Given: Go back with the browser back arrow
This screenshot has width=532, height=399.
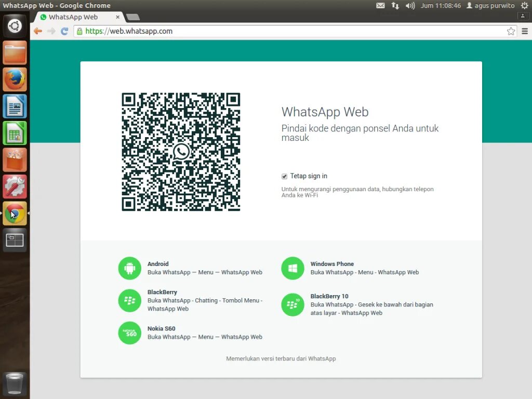Looking at the screenshot, I should click(x=38, y=31).
